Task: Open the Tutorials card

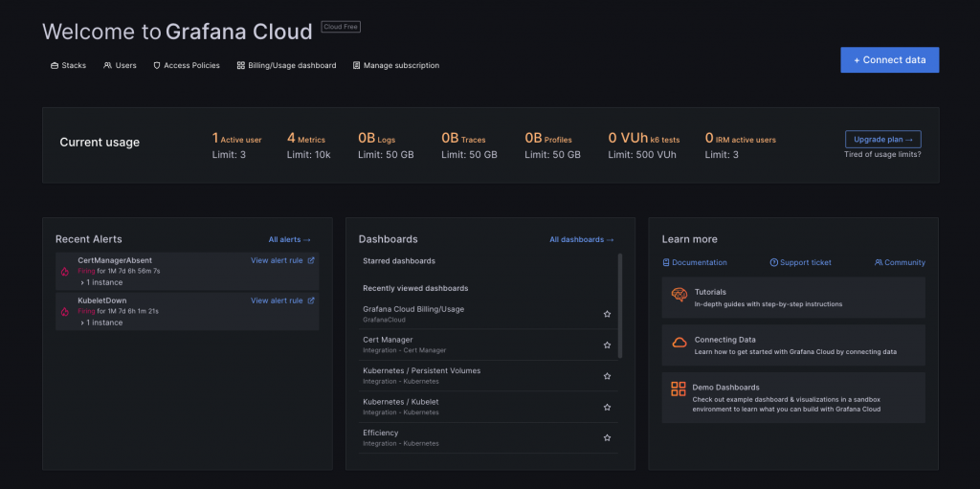Action: [x=793, y=298]
